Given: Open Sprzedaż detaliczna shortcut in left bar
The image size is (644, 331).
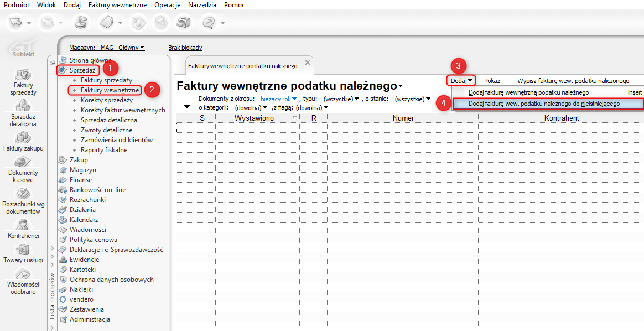Looking at the screenshot, I should (x=23, y=112).
